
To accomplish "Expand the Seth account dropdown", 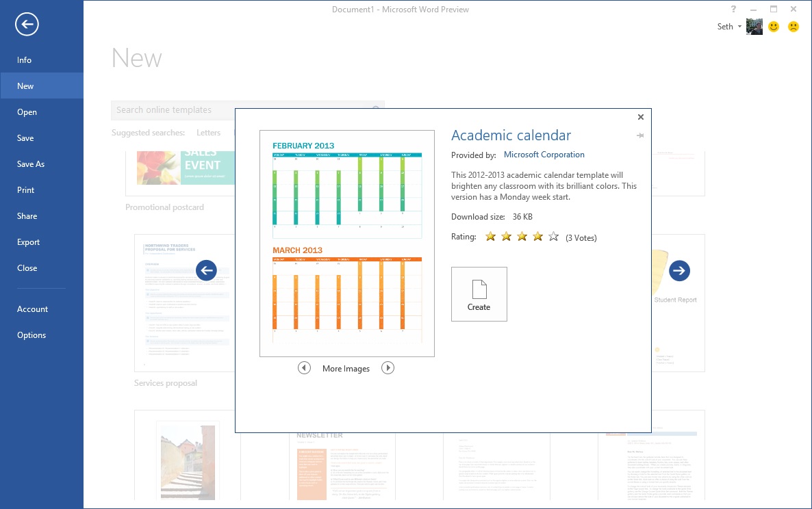I will pyautogui.click(x=740, y=27).
